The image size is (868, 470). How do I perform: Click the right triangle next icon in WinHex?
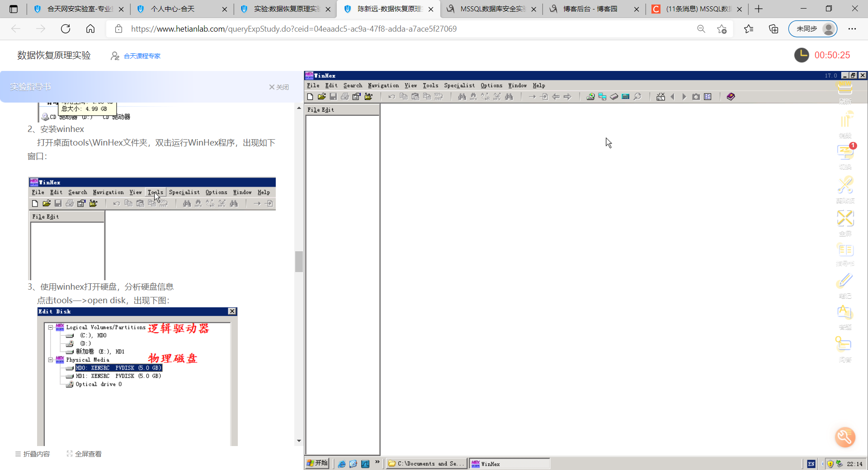pos(684,97)
